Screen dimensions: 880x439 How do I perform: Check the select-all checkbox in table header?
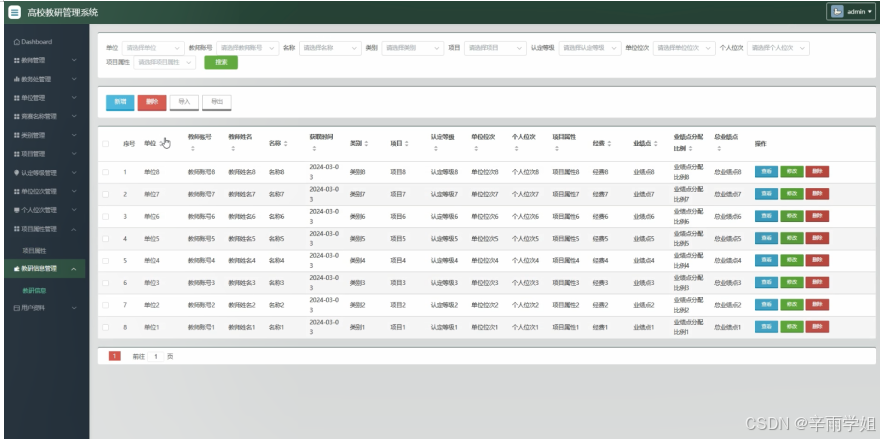coord(106,144)
